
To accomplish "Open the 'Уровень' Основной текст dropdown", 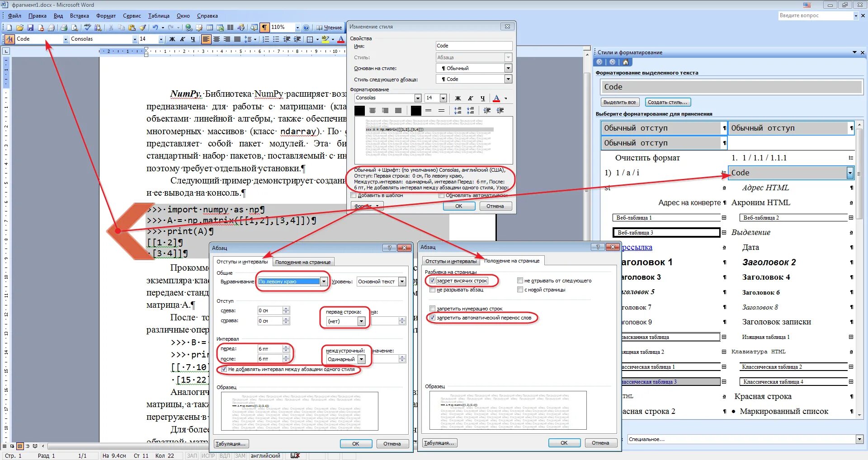I will coord(402,282).
